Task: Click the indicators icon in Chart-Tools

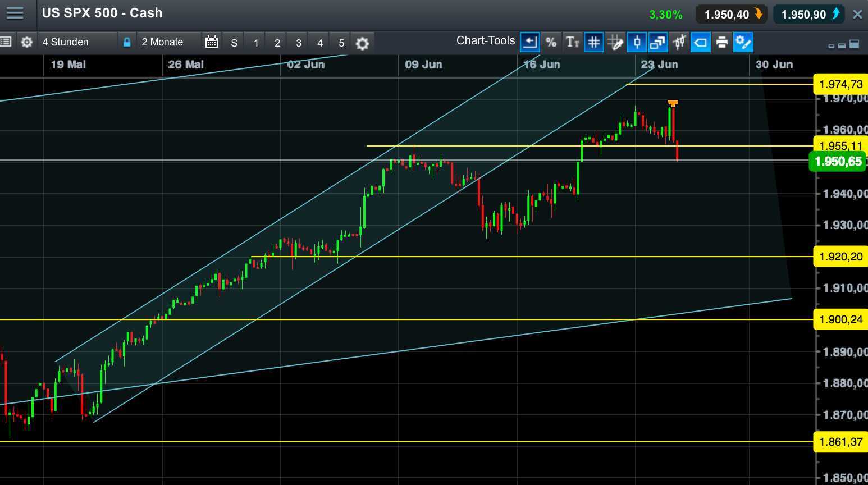Action: point(679,42)
